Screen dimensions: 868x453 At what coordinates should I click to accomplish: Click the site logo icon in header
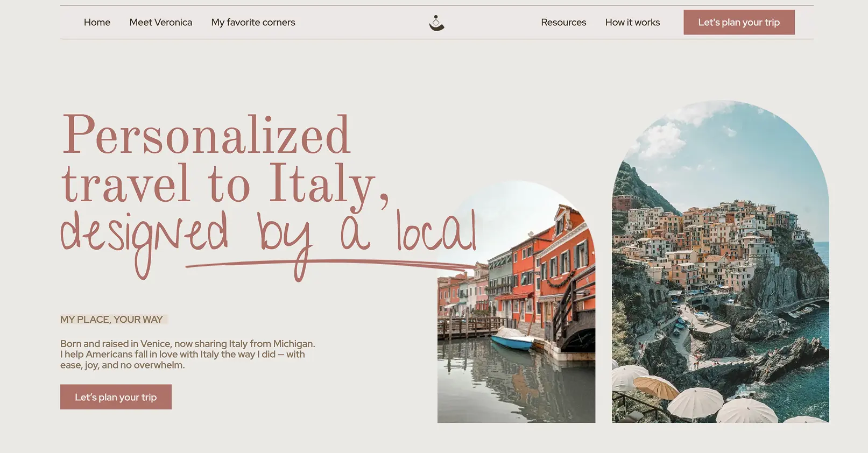(x=436, y=23)
